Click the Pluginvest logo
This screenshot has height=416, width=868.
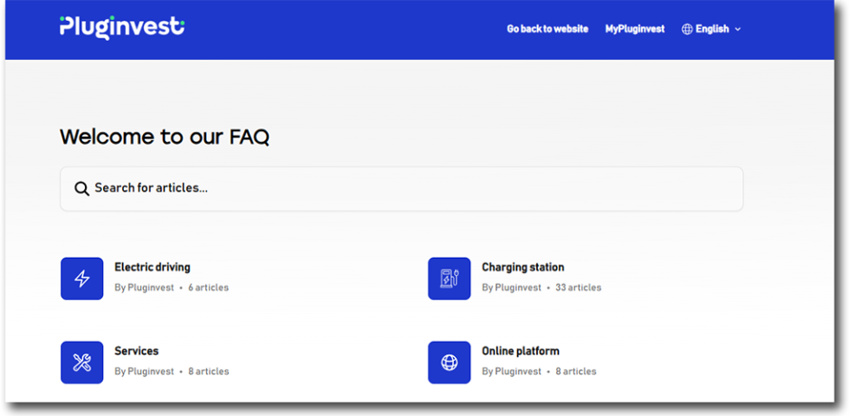(x=122, y=28)
